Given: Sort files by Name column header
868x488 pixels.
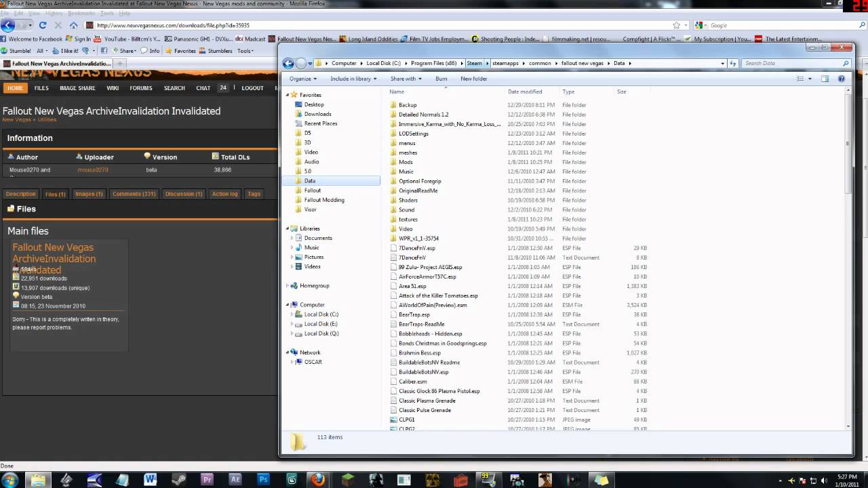Looking at the screenshot, I should [x=397, y=91].
